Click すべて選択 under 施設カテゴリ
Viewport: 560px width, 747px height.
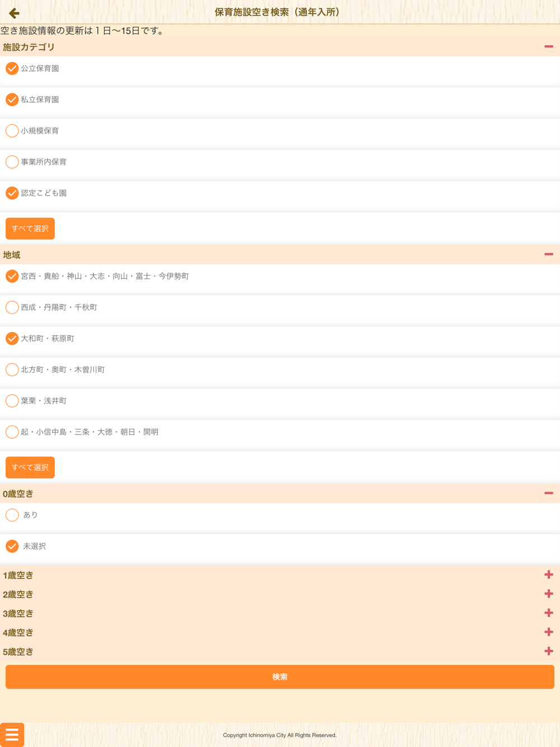[30, 228]
